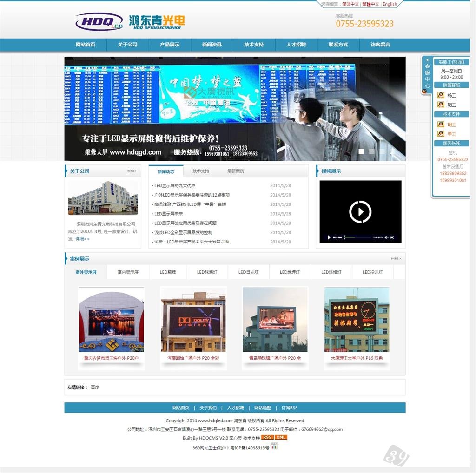Click the statistics chart icon in footer
The height and width of the screenshot is (473, 476).
(274, 447)
